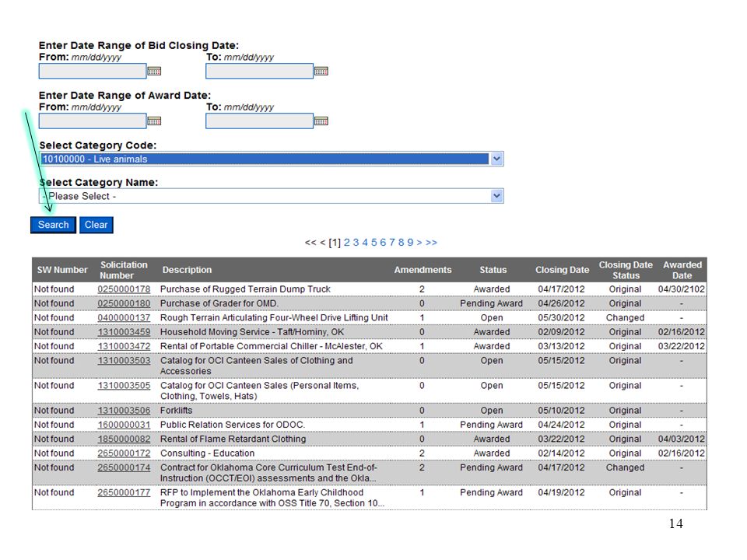Screen dimensions: 747x560
Task: Select awarded date 04/30/2102 cell
Action: coord(682,289)
